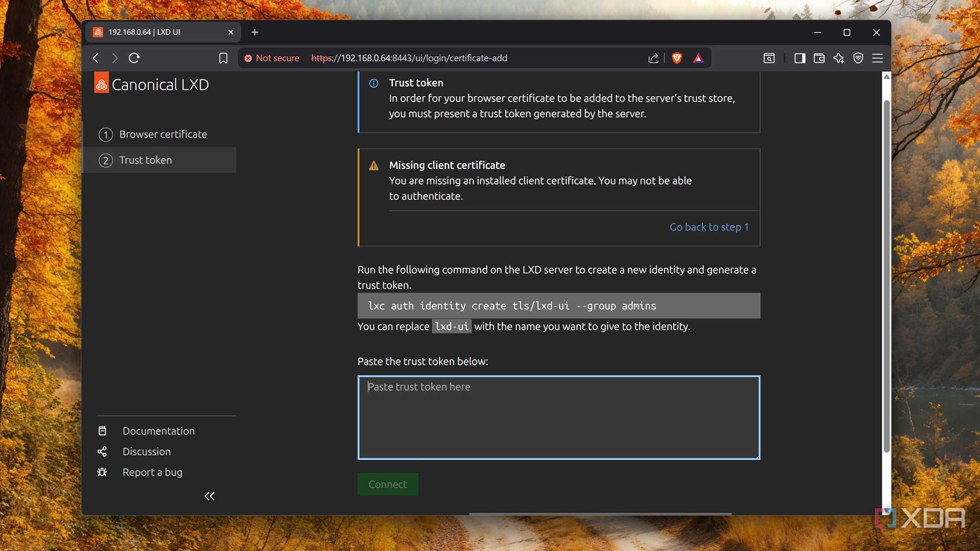Click the horizontal scrollbar at bottom
This screenshot has height=551, width=980.
(600, 513)
